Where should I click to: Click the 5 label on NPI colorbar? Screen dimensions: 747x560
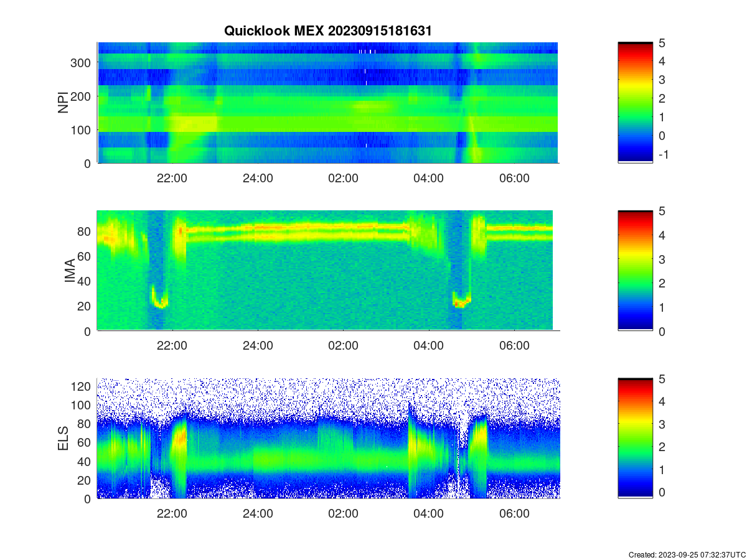662,42
